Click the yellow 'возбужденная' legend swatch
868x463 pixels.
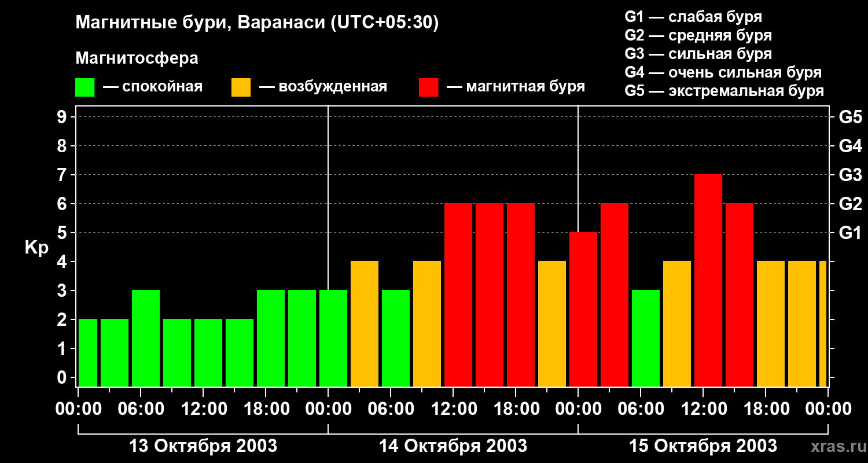coord(241,87)
